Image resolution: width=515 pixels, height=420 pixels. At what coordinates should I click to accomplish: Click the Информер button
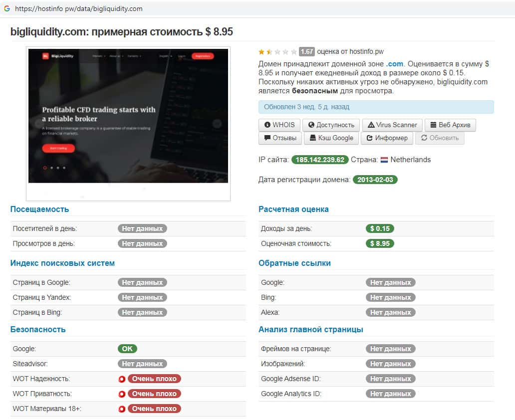point(387,138)
